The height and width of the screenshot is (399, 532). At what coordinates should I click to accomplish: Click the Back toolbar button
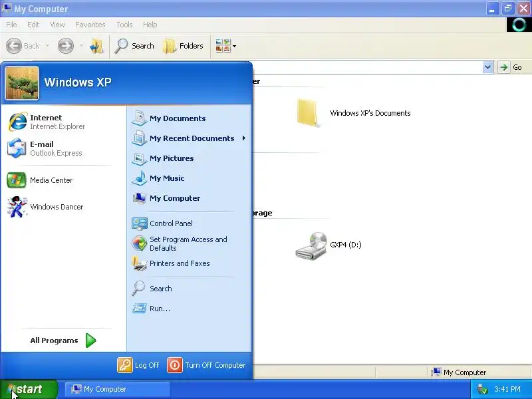coord(23,46)
